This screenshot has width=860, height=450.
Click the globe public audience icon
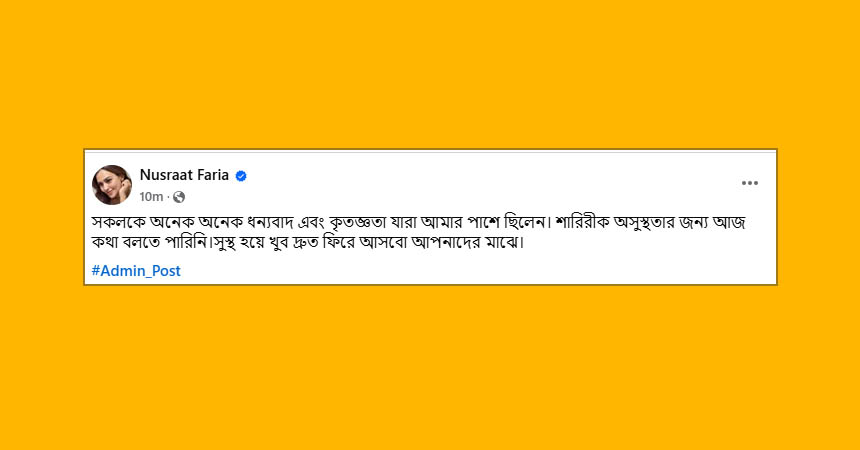point(179,197)
